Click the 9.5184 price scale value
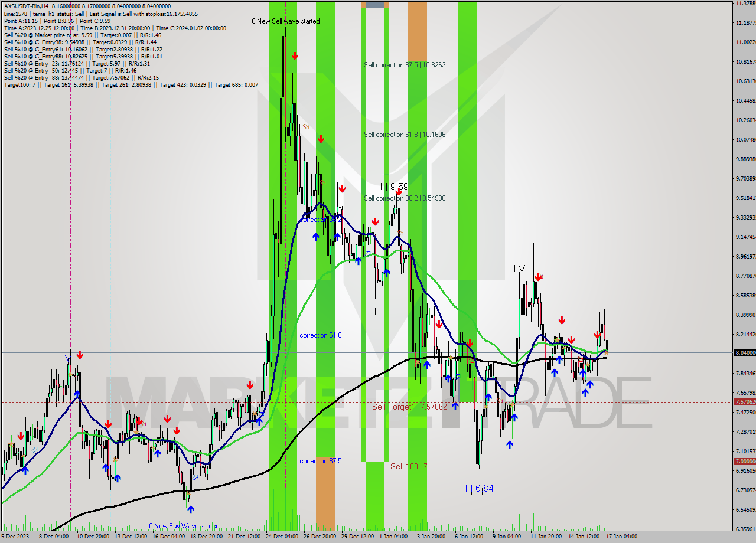Image resolution: width=756 pixels, height=543 pixels. click(745, 198)
